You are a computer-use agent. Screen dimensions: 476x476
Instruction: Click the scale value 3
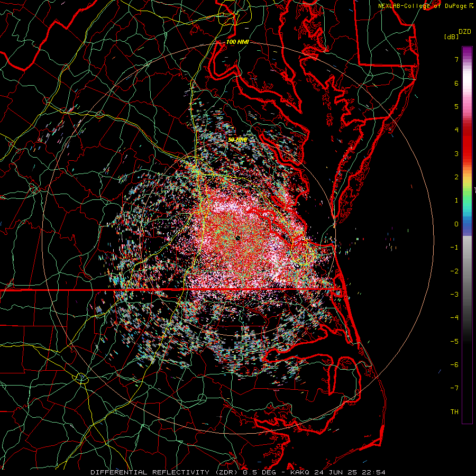pyautogui.click(x=456, y=153)
